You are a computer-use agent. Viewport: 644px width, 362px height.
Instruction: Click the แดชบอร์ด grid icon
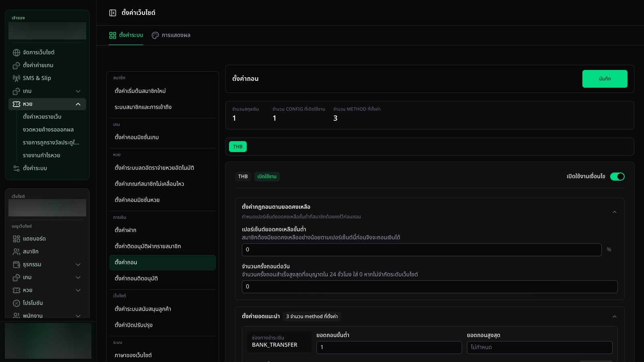[17, 239]
